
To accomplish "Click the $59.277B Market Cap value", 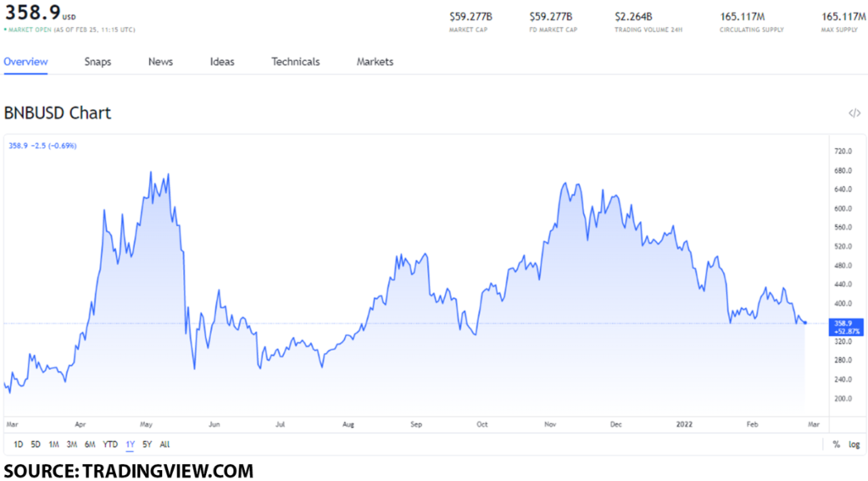I will [470, 17].
